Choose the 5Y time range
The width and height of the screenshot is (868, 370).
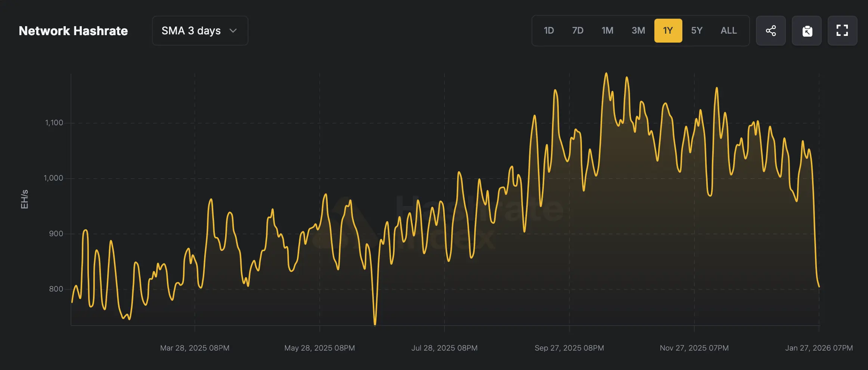[697, 31]
